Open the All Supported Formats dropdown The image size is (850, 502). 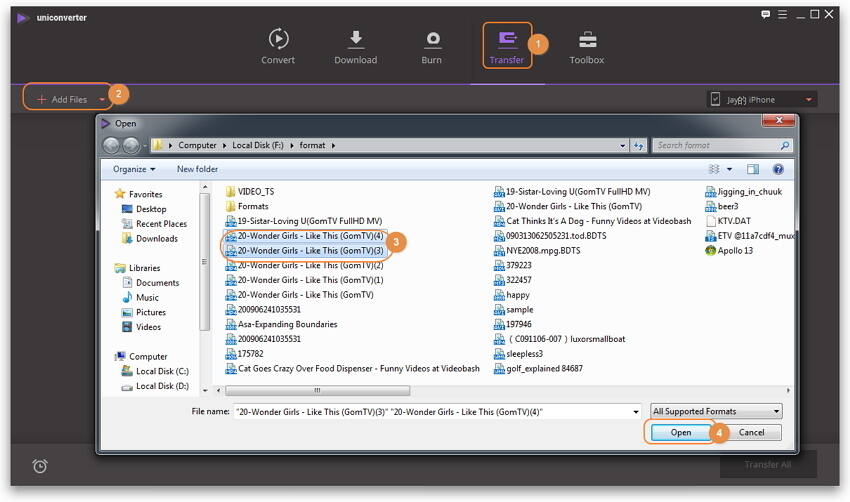716,411
